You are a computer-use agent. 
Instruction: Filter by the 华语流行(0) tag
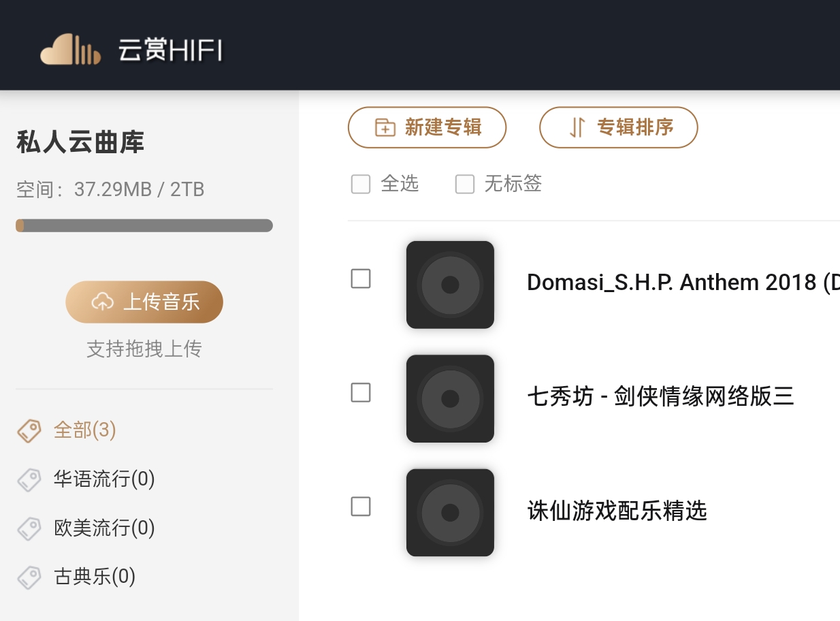[104, 479]
